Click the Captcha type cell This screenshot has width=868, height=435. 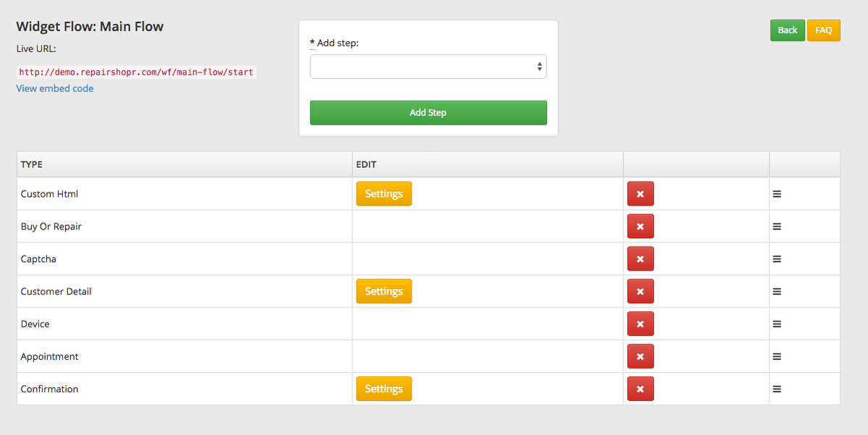[184, 259]
